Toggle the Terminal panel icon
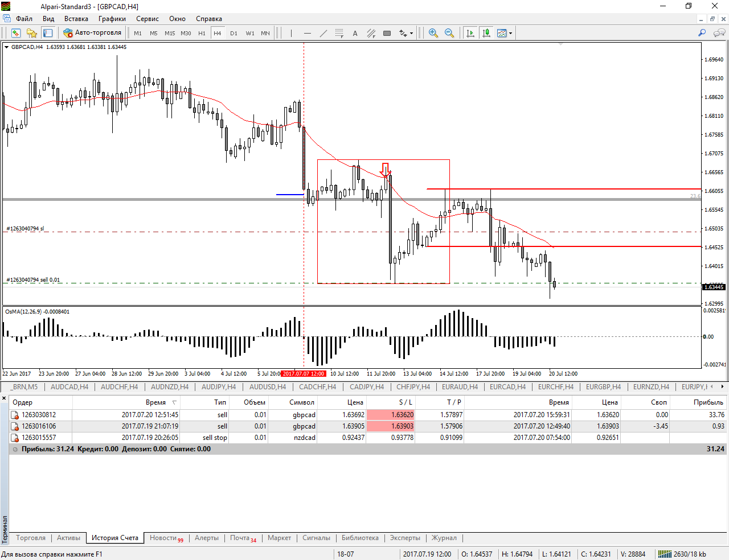This screenshot has width=729, height=560. tap(48, 33)
